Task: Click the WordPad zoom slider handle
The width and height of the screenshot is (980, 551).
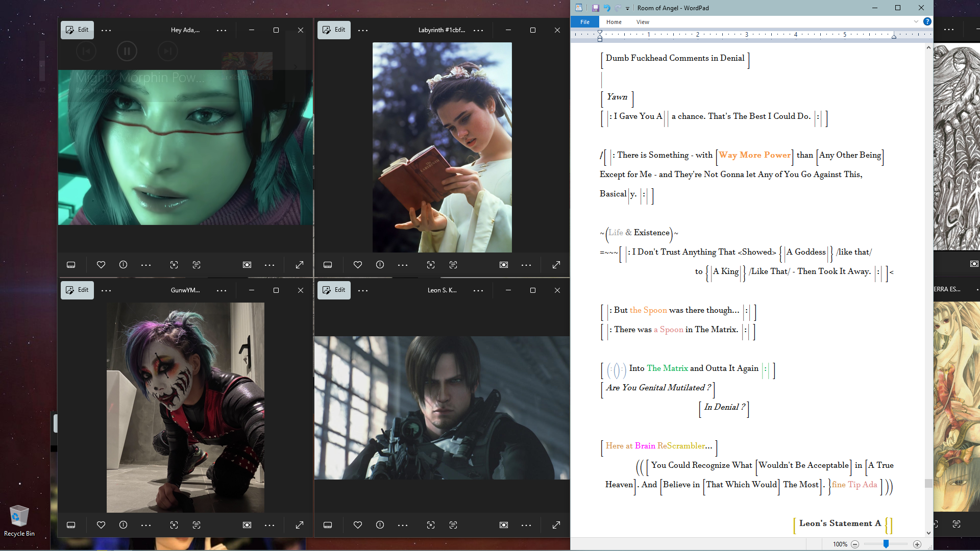Action: [x=886, y=544]
